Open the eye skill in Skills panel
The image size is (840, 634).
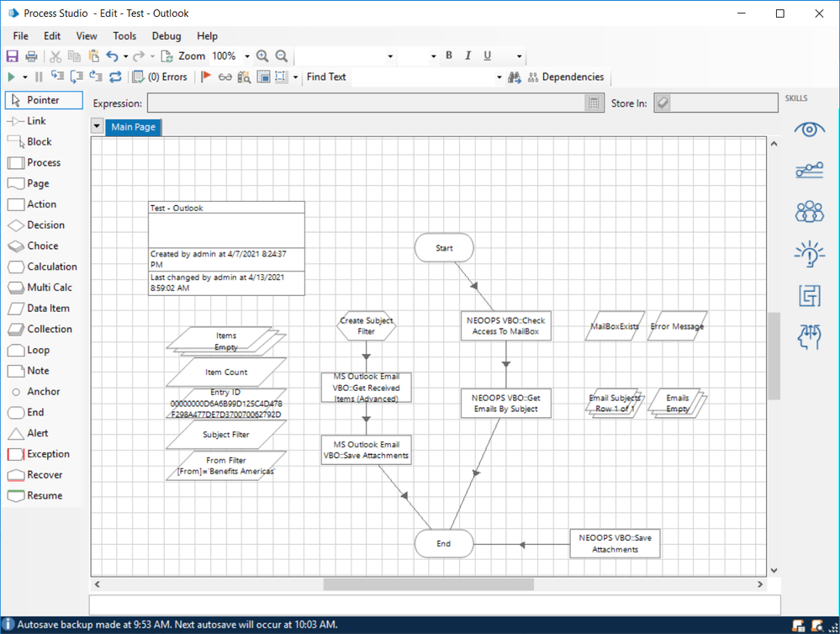pyautogui.click(x=809, y=129)
